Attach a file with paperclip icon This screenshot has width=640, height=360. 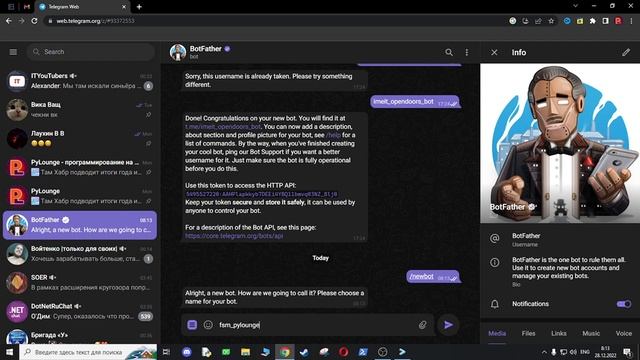pyautogui.click(x=422, y=325)
